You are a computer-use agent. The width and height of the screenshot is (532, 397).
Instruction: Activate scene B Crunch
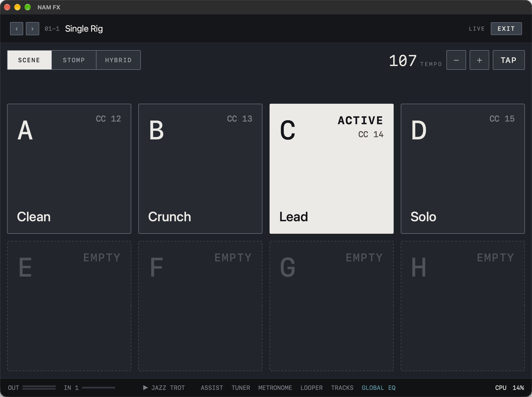(x=200, y=169)
